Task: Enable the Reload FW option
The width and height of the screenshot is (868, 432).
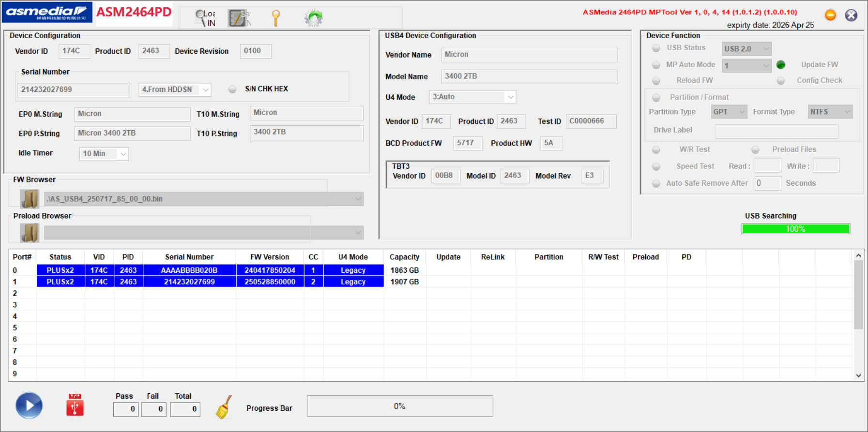Action: pyautogui.click(x=656, y=81)
